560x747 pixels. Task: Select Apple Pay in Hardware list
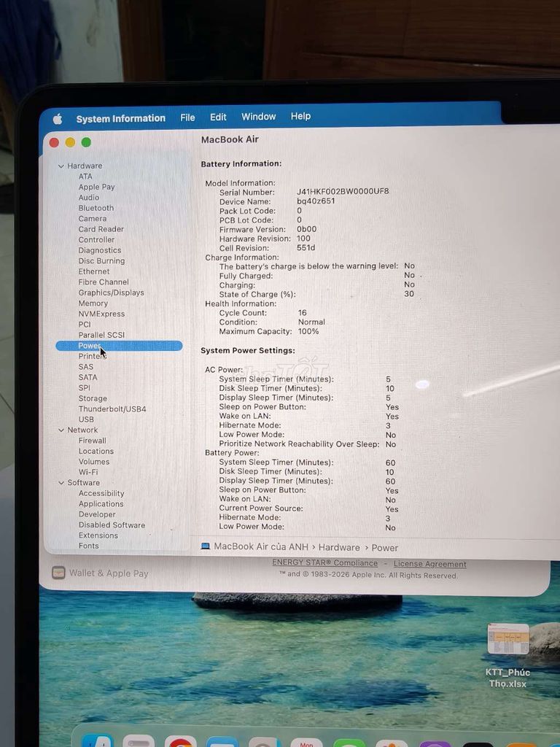(97, 187)
